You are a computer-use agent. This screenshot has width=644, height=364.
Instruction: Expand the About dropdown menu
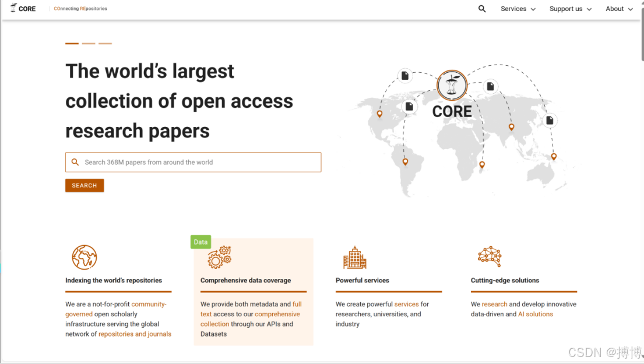point(619,9)
